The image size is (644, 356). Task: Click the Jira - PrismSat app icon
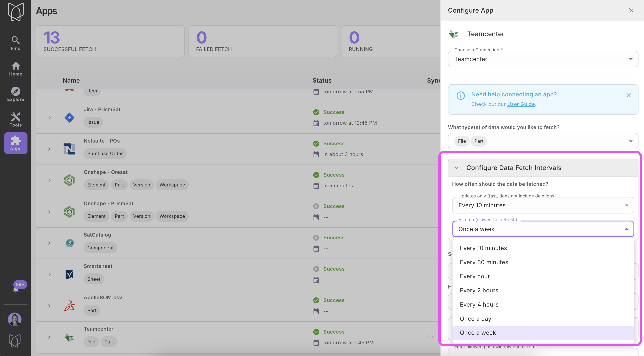tap(69, 117)
